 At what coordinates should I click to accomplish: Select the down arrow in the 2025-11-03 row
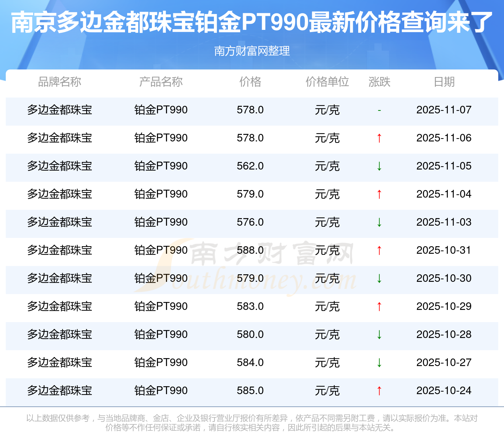point(379,222)
